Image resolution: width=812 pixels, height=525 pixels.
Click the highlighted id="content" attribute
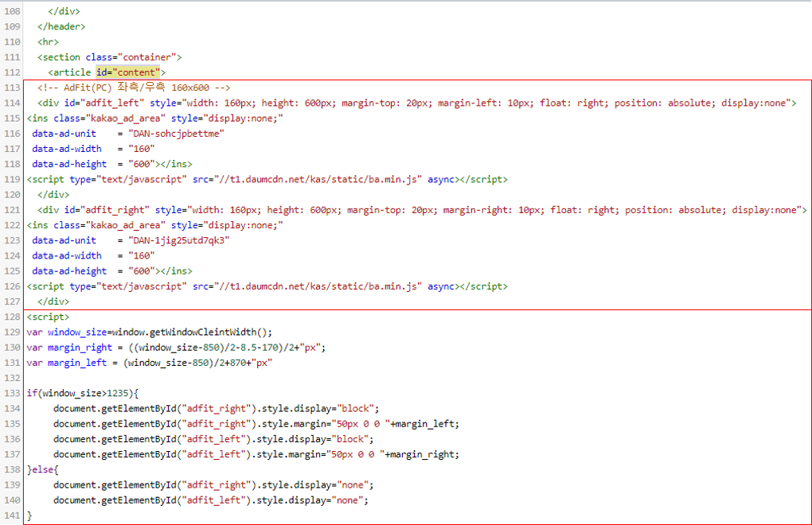tap(128, 72)
